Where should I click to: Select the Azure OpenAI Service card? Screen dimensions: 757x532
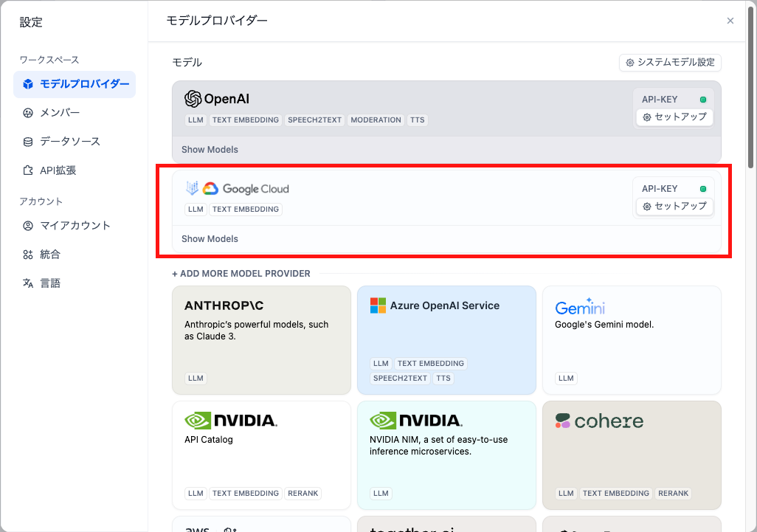(446, 340)
